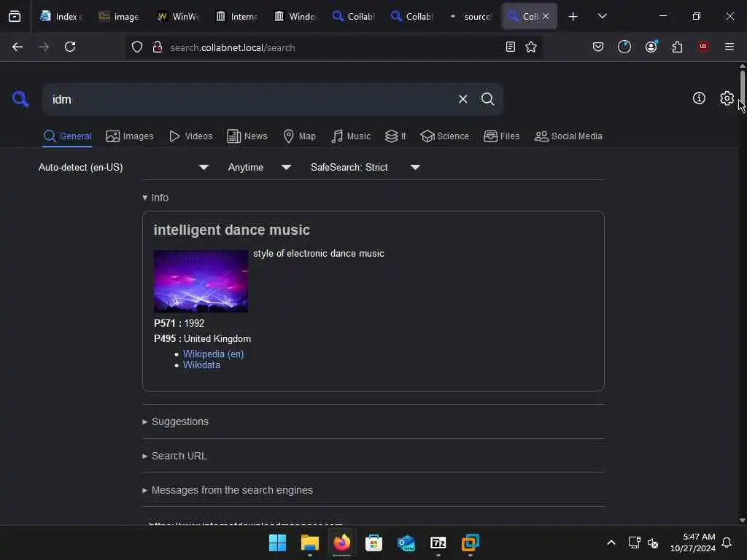This screenshot has height=560, width=747.
Task: Toggle reader view icon
Action: [510, 47]
